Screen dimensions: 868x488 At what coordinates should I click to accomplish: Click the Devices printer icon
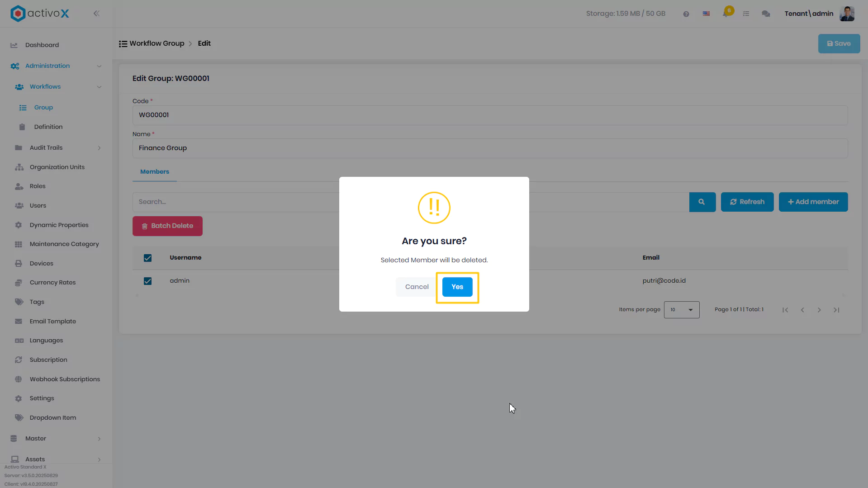[19, 264]
